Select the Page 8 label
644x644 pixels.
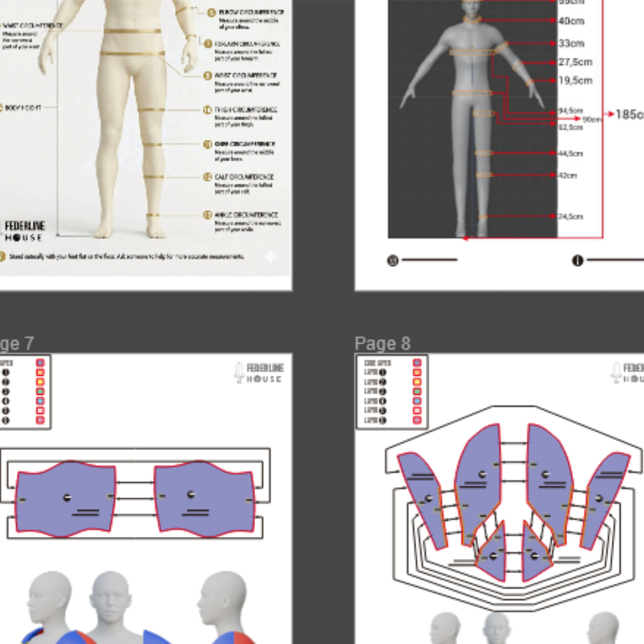pyautogui.click(x=383, y=343)
